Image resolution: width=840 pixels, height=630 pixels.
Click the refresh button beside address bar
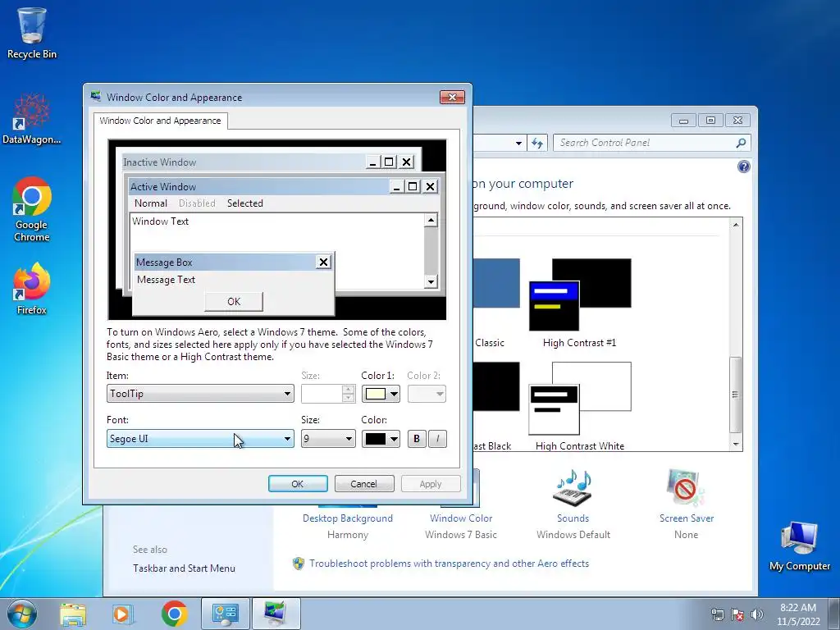tap(537, 143)
